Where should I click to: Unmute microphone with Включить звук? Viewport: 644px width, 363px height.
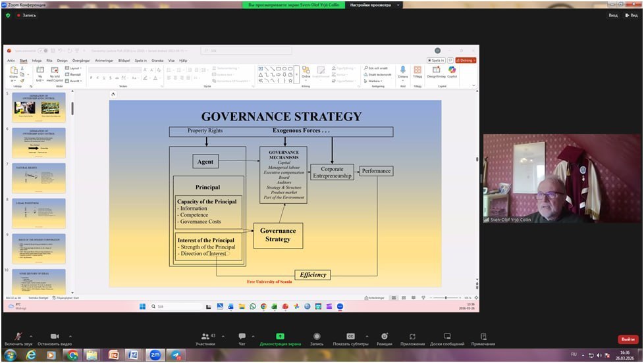coord(18,336)
